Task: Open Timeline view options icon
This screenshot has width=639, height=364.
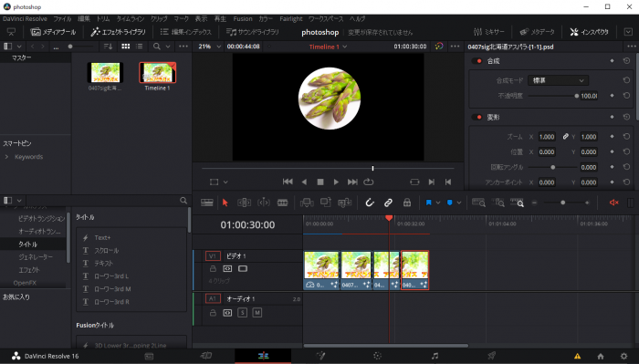Action: click(206, 203)
